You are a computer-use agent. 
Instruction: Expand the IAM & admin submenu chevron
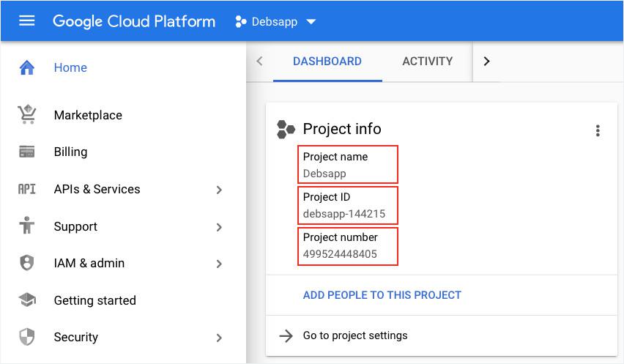pyautogui.click(x=219, y=264)
